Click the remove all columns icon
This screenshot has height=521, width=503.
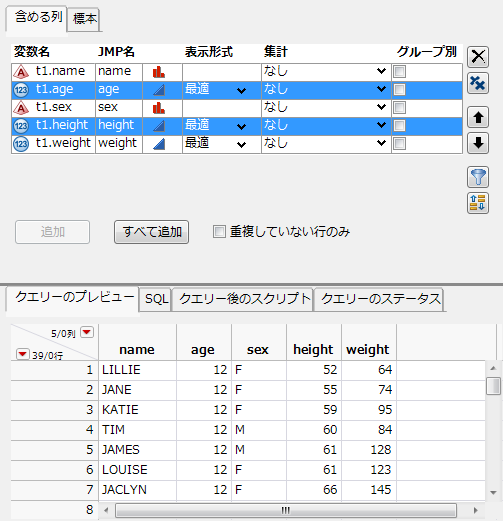tap(478, 83)
